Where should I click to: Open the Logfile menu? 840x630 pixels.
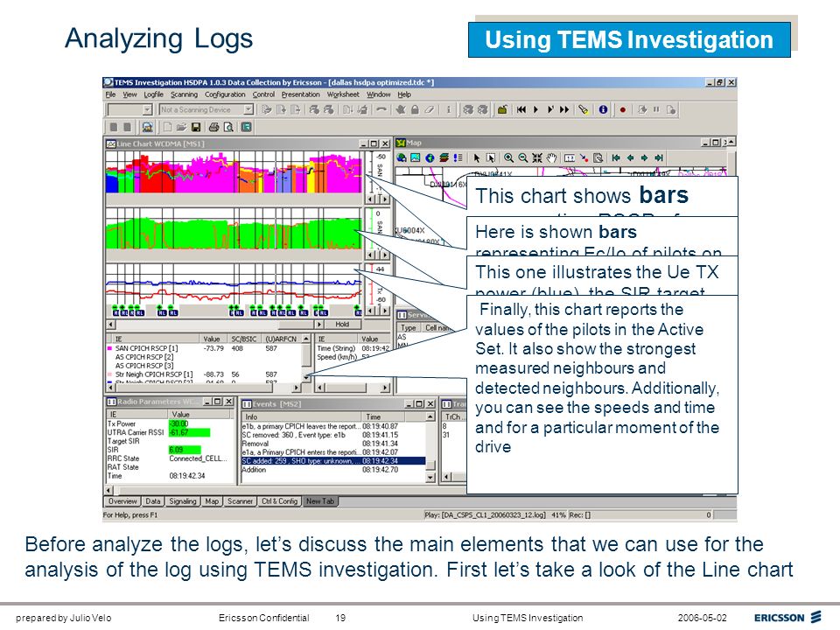click(x=154, y=94)
